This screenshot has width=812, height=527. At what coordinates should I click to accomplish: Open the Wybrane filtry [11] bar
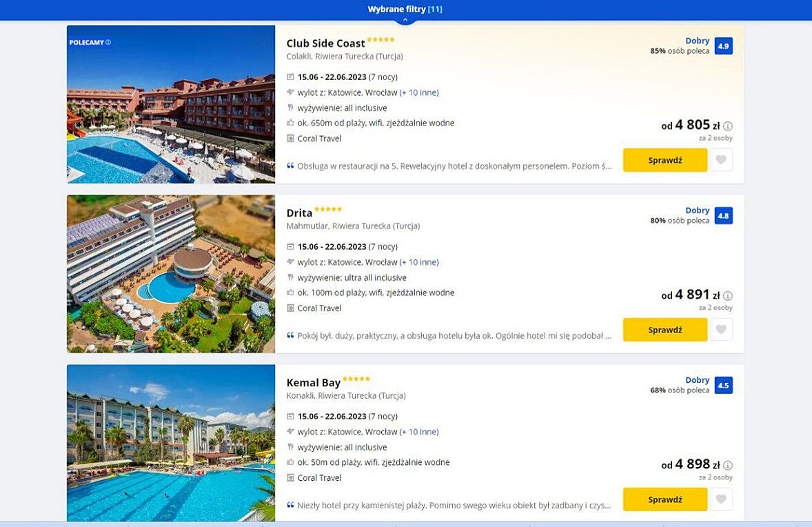point(405,9)
